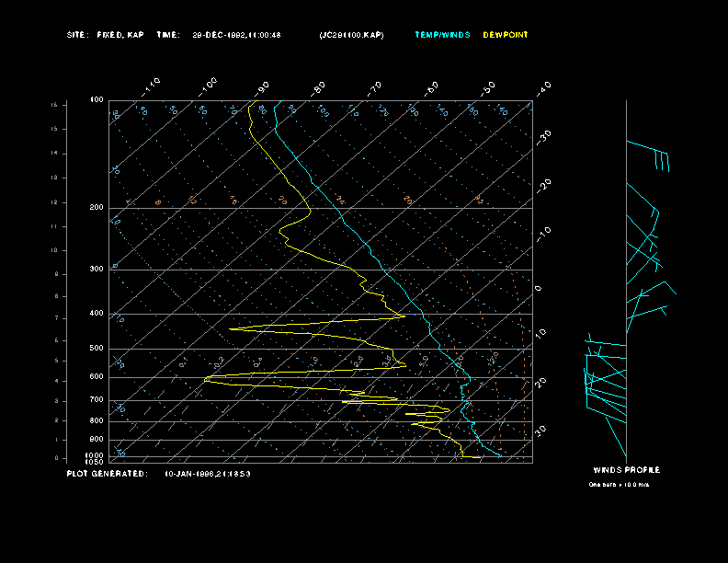The image size is (728, 563).
Task: Click the '-100' temperature axis label
Action: coord(208,86)
